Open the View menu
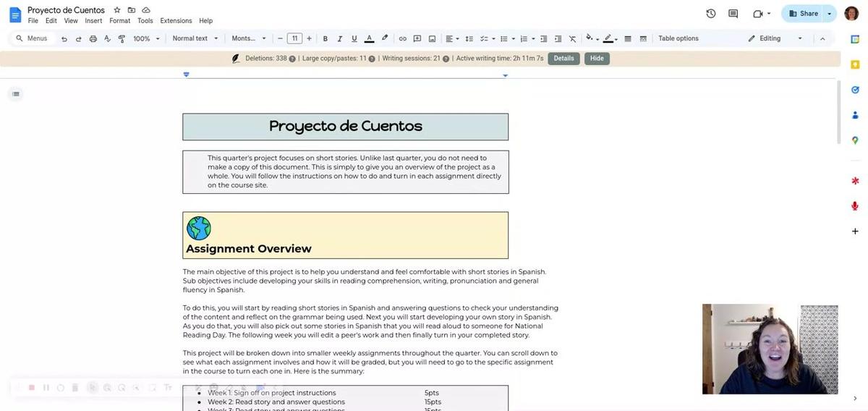The height and width of the screenshot is (411, 868). click(71, 21)
